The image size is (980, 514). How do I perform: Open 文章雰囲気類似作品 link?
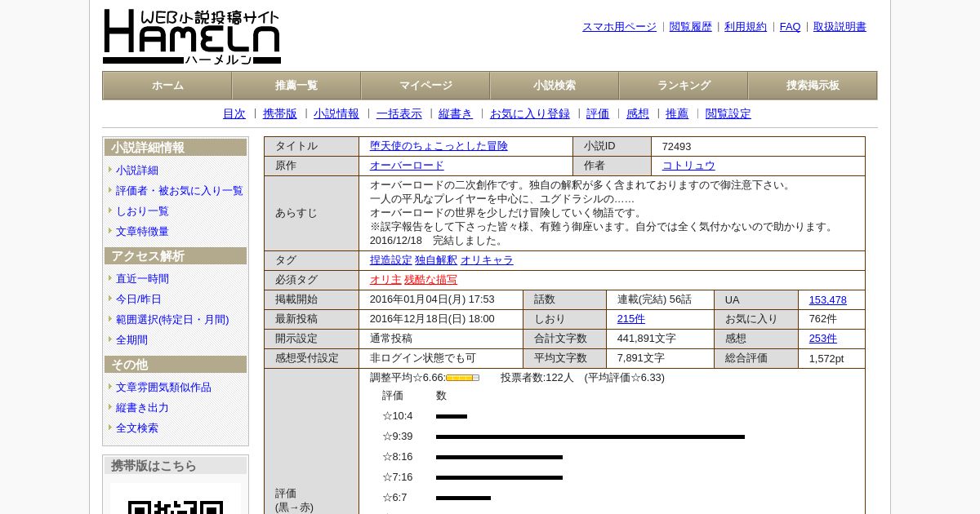[163, 388]
